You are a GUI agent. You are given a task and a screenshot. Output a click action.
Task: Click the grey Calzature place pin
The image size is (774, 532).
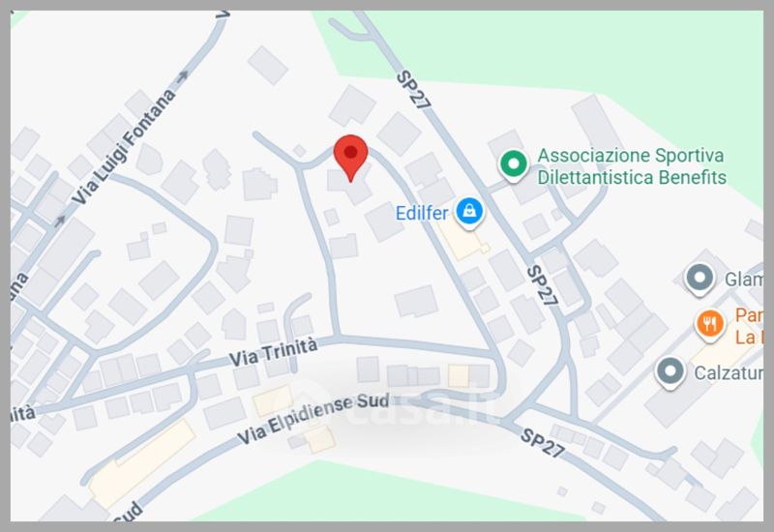pos(670,372)
